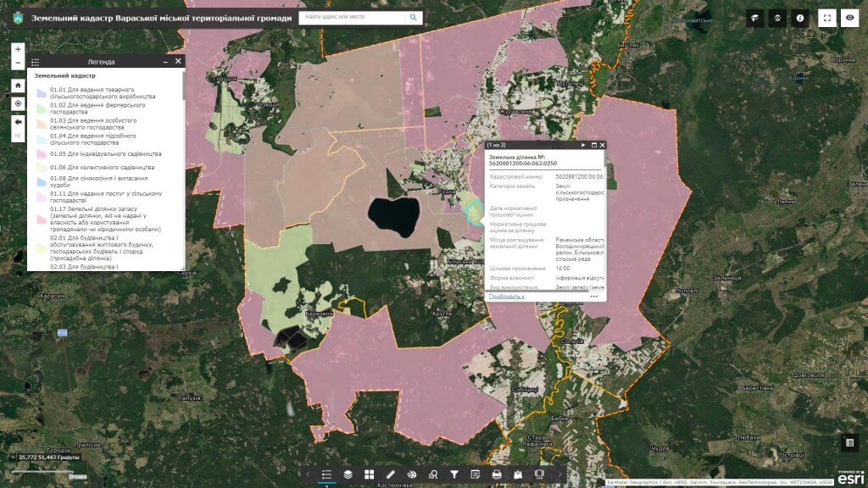Open the Print widget
Viewport: 868px width, 488px height.
click(x=497, y=474)
